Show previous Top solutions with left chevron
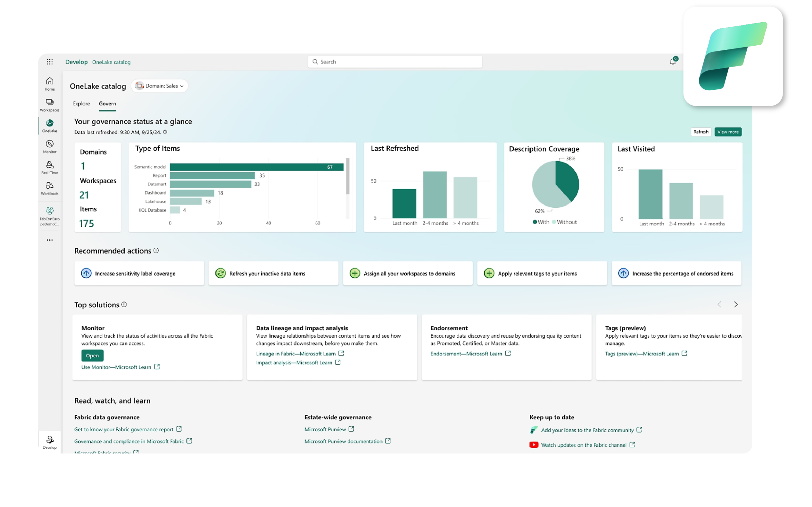This screenshot has height=507, width=812. (719, 304)
